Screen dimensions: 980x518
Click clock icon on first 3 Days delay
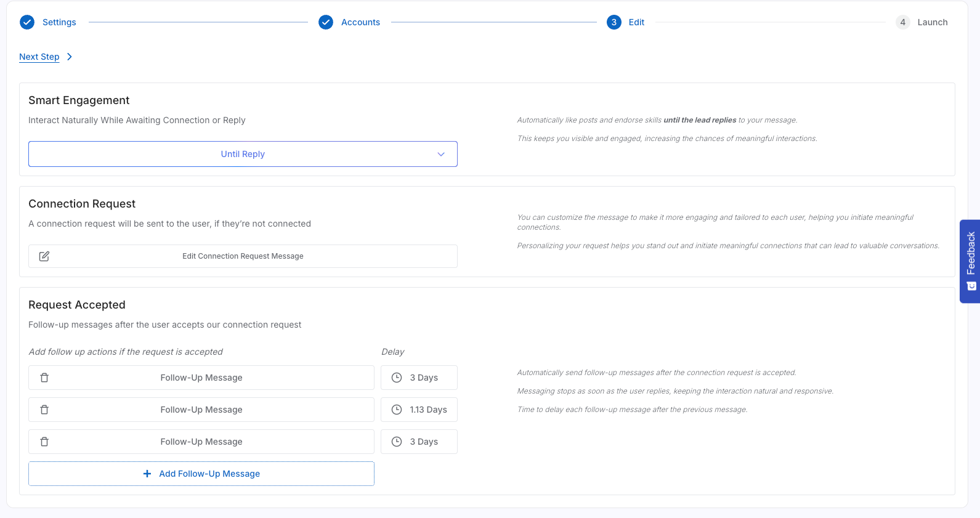click(397, 378)
